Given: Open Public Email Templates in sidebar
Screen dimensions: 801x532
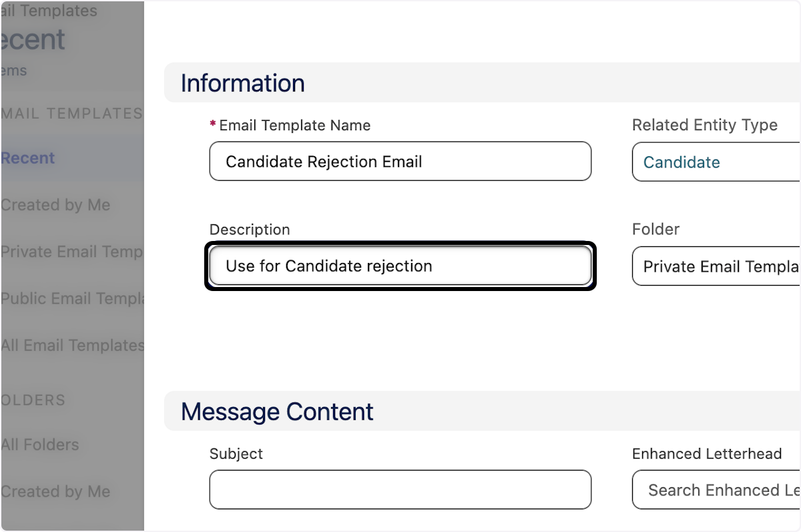Looking at the screenshot, I should point(72,298).
